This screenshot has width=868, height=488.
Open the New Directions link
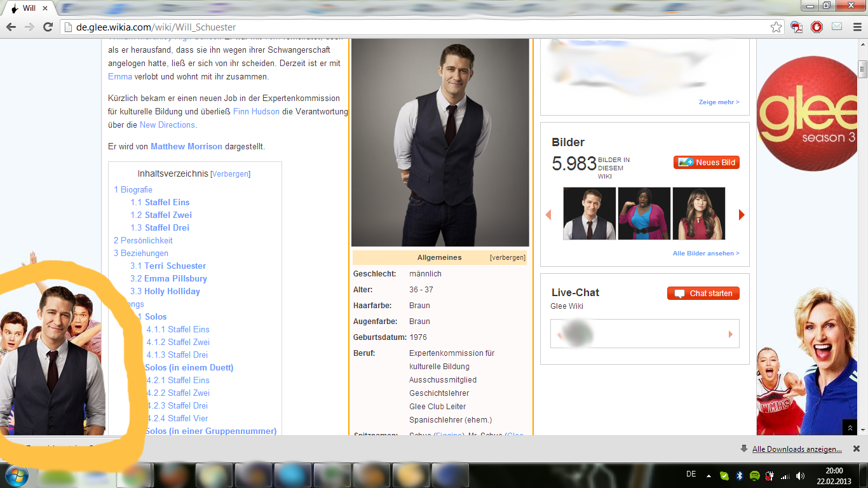point(167,125)
